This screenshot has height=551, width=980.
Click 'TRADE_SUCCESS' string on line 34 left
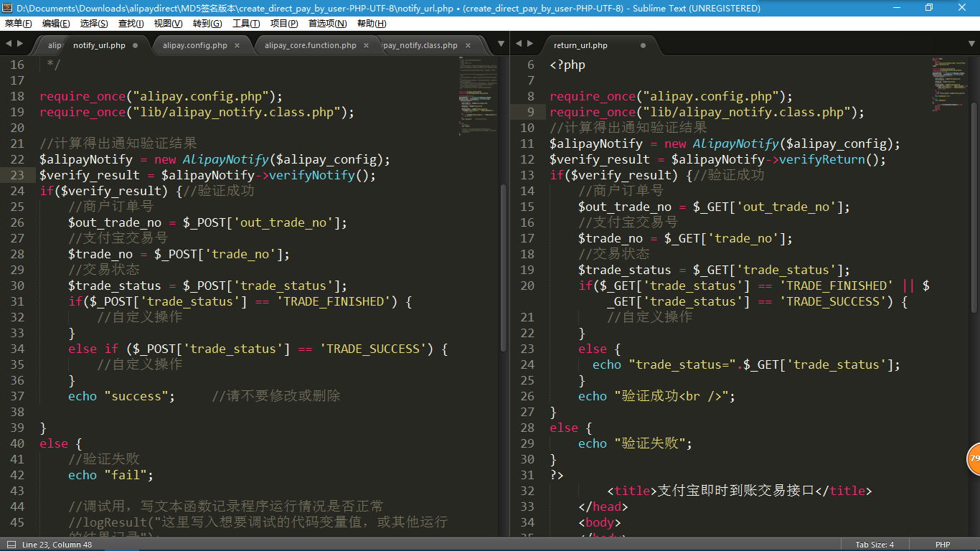point(376,349)
